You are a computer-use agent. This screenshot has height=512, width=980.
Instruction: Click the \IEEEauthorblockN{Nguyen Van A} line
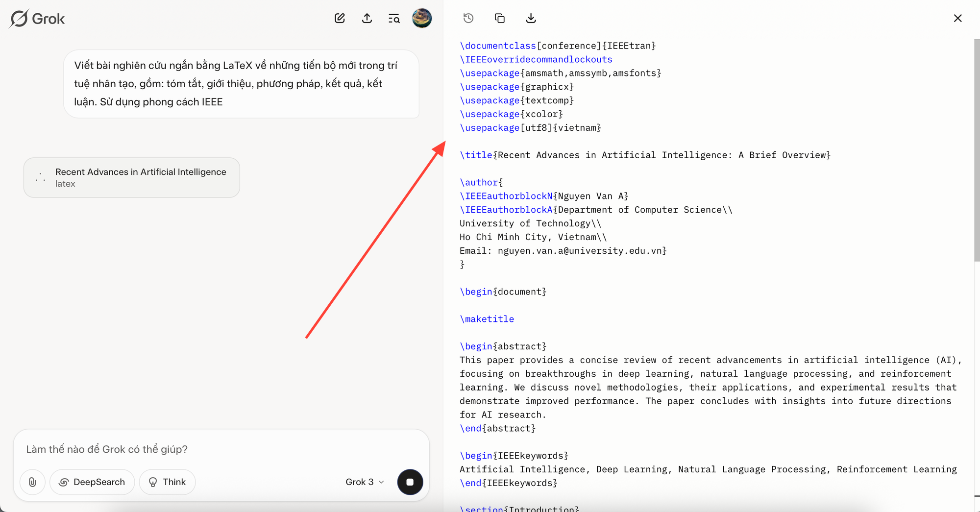544,196
